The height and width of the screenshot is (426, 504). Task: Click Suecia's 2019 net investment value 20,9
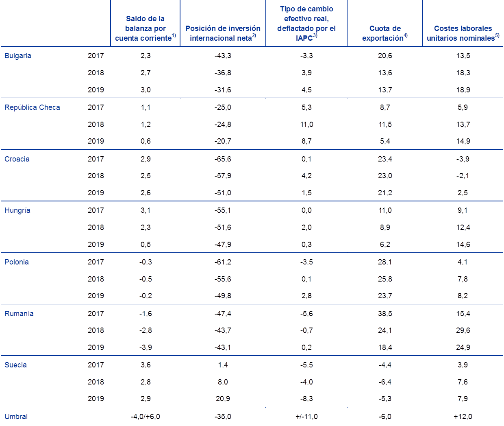coord(223,399)
